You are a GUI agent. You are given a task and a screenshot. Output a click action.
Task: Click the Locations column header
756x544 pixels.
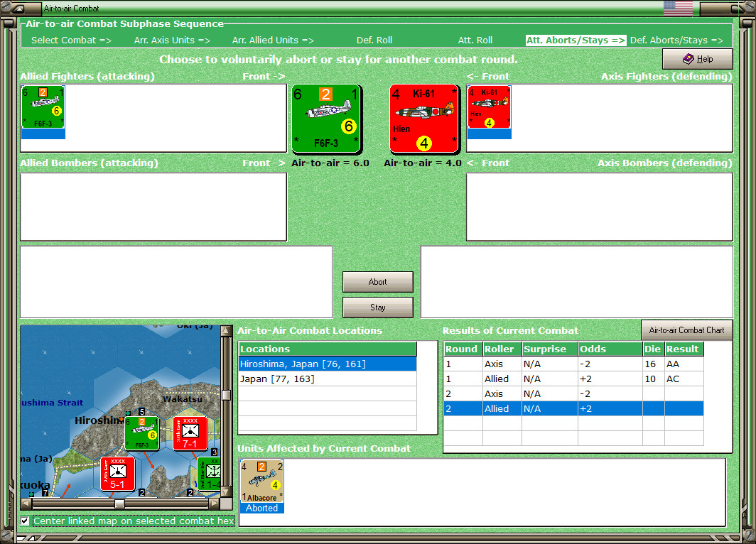point(328,349)
